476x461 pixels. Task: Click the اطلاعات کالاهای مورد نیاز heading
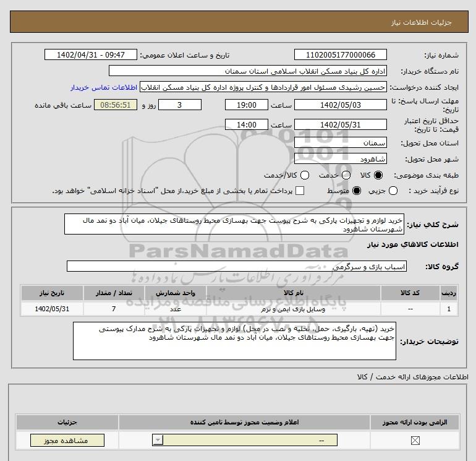[x=413, y=244]
